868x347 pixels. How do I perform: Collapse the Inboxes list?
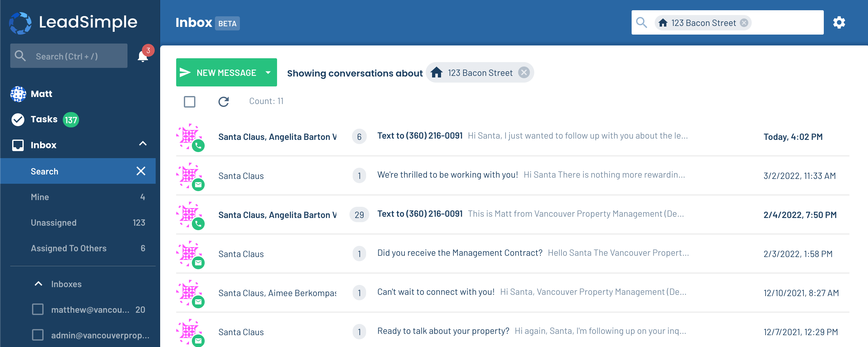(38, 284)
